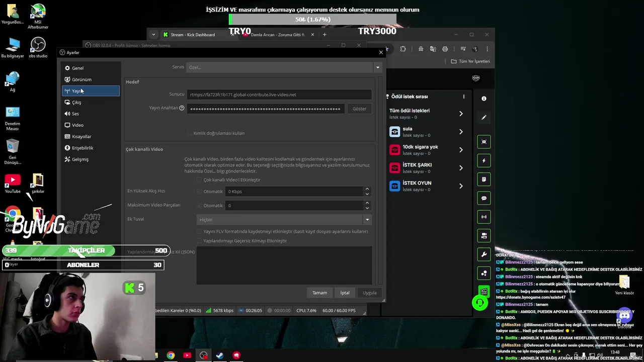Click the Sunucu server URL field

click(x=279, y=95)
